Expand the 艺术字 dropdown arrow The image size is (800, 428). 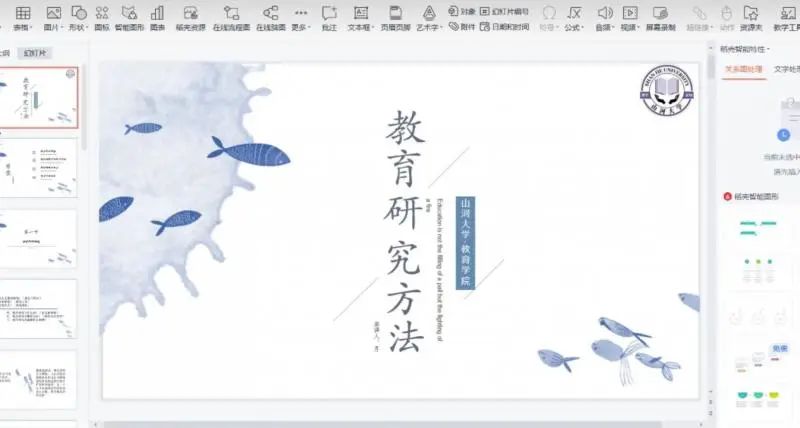(x=441, y=28)
